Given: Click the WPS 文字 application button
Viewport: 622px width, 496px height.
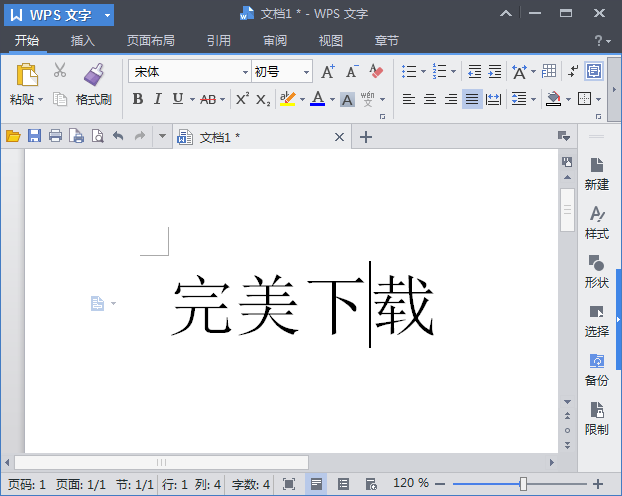Looking at the screenshot, I should coord(61,14).
